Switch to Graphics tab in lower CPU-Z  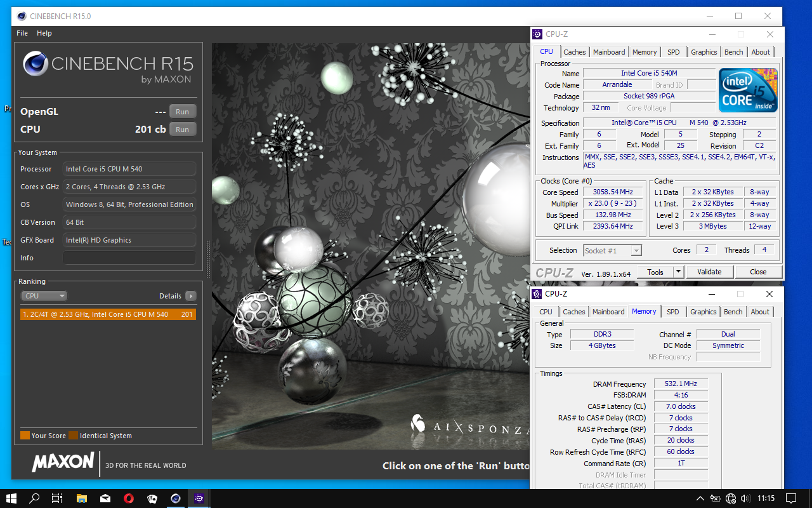(704, 312)
